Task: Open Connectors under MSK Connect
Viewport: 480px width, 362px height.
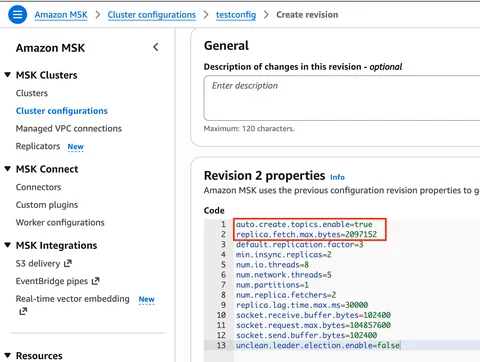Action: click(38, 187)
